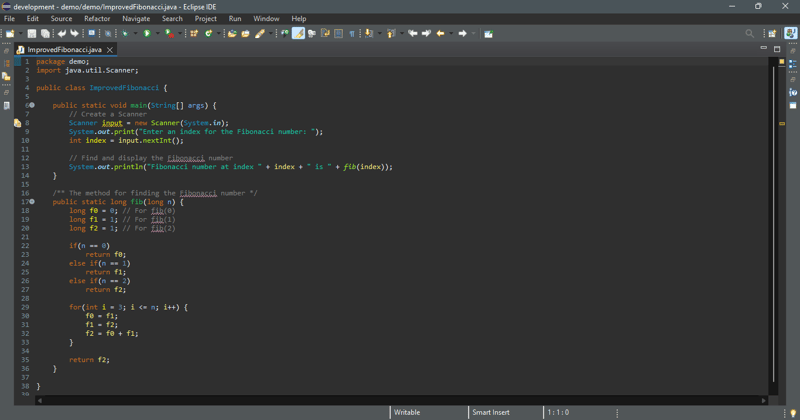The width and height of the screenshot is (800, 420).
Task: Expand the Debug configurations dropdown
Action: click(136, 34)
